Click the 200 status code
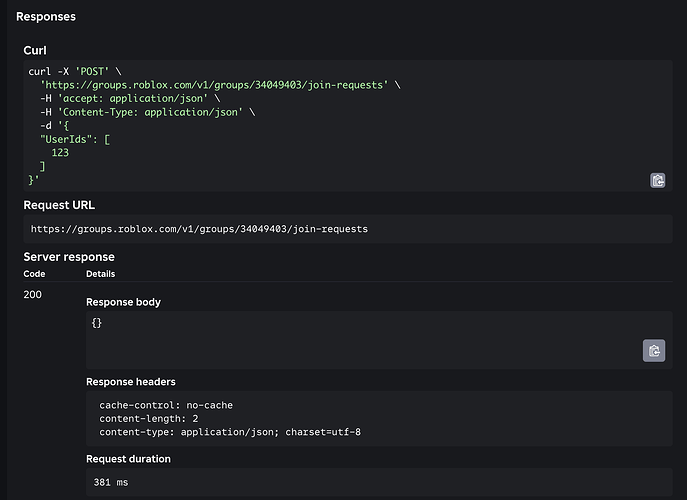687x500 pixels. [33, 296]
